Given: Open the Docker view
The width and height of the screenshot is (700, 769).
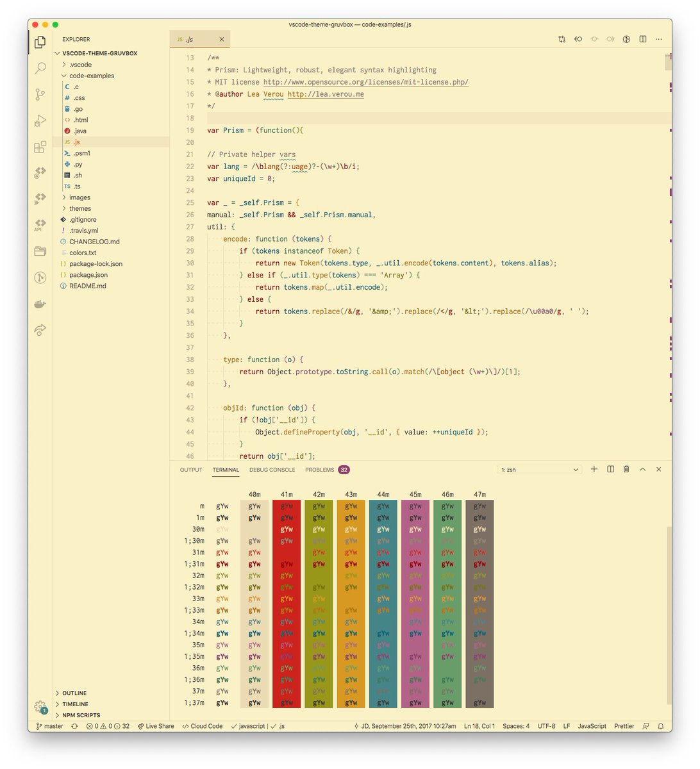Looking at the screenshot, I should 40,304.
